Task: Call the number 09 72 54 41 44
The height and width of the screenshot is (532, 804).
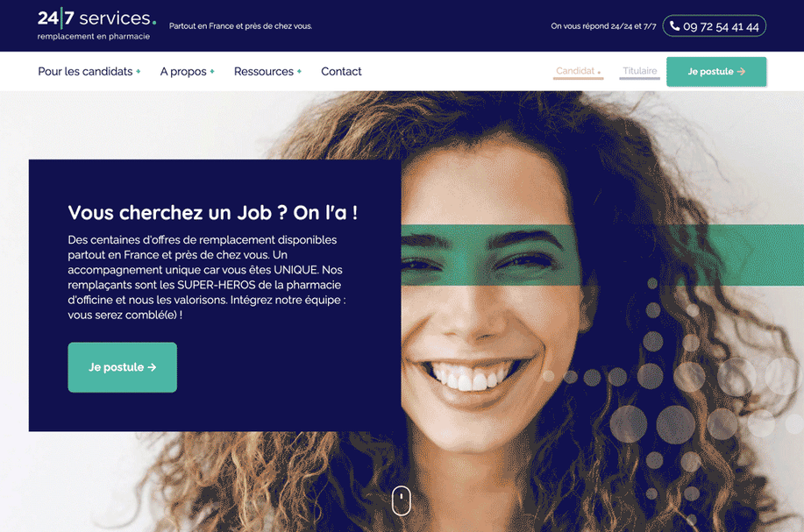Action: click(x=715, y=26)
